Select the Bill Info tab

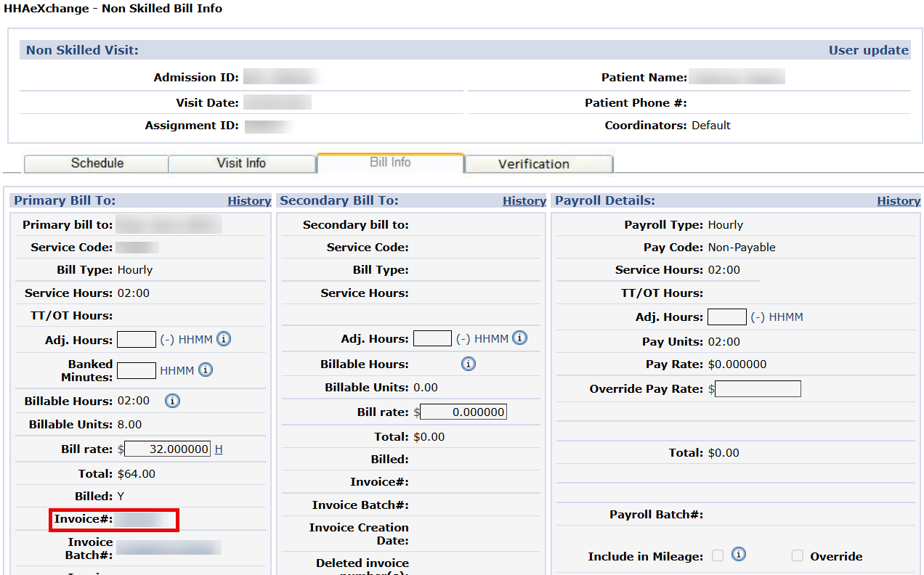click(x=390, y=163)
